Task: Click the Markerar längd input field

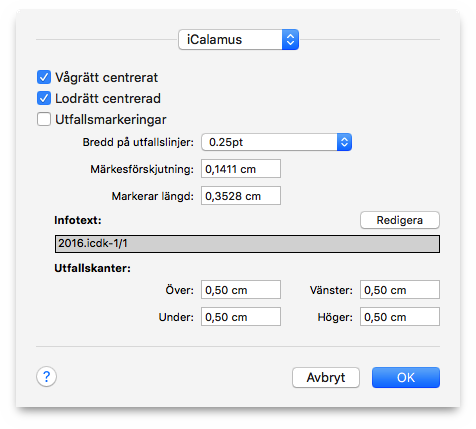Action: point(241,196)
